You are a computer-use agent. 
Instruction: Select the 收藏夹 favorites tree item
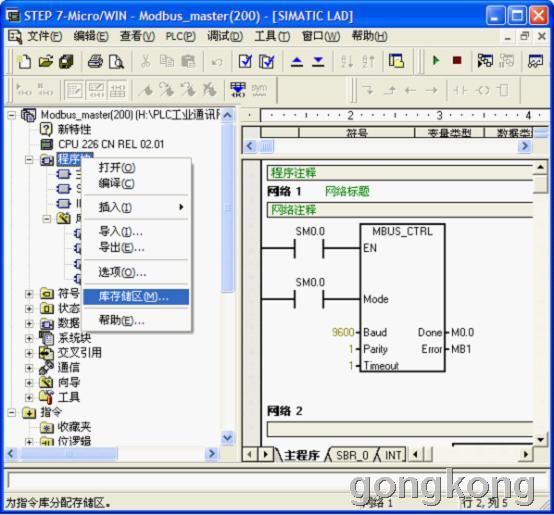tap(74, 427)
